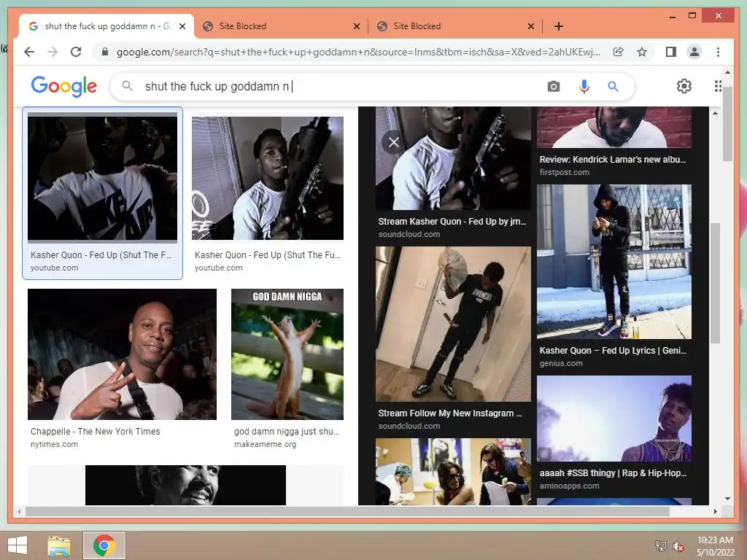Close image preview panel with X
The image size is (747, 560).
393,142
